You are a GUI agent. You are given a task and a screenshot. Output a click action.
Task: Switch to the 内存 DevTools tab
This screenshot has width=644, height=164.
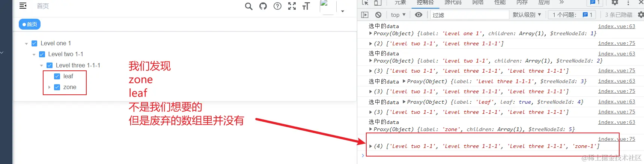[522, 2]
